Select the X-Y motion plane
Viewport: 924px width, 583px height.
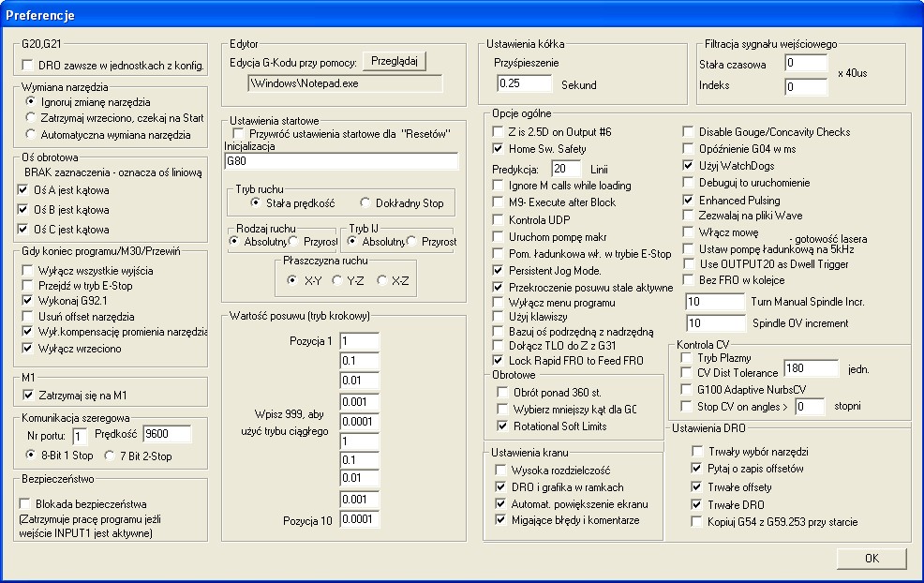pyautogui.click(x=292, y=280)
